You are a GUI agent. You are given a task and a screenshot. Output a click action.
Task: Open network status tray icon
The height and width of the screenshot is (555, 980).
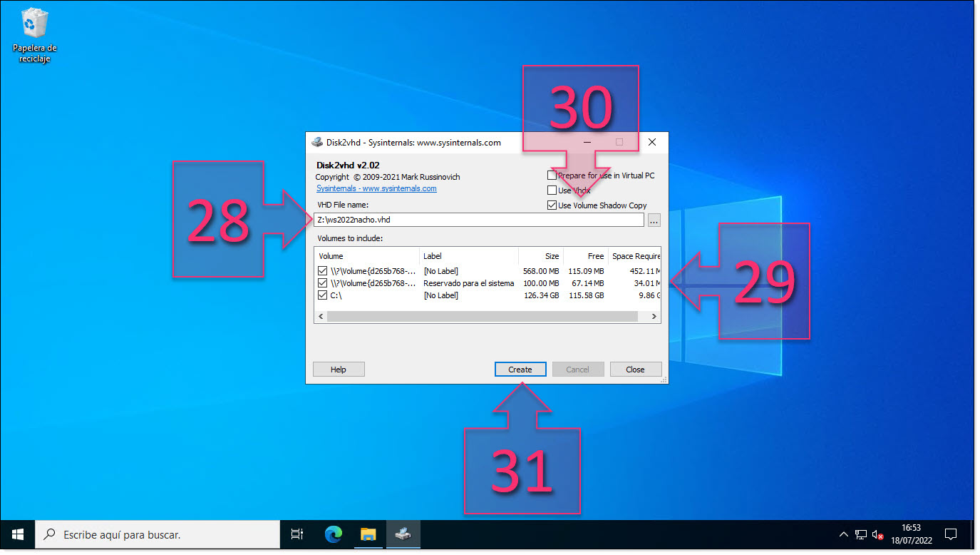coord(861,534)
